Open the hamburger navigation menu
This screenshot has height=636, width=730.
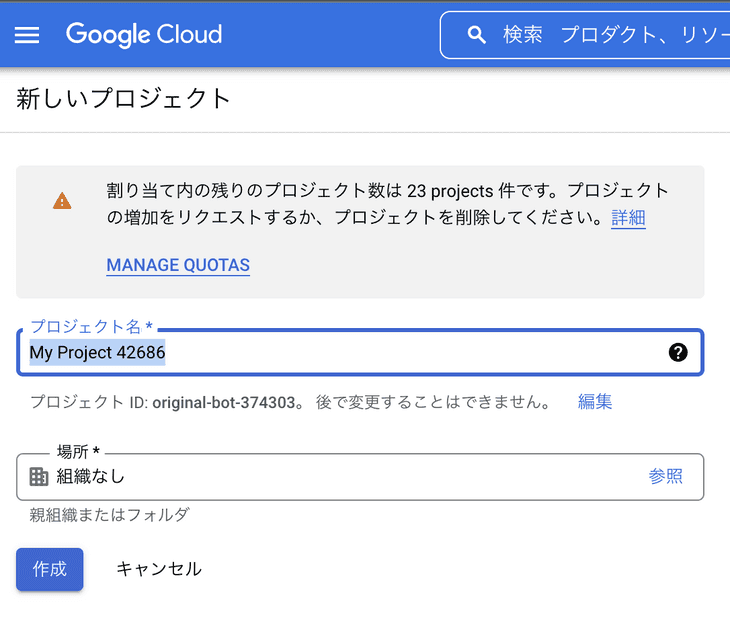tap(27, 34)
